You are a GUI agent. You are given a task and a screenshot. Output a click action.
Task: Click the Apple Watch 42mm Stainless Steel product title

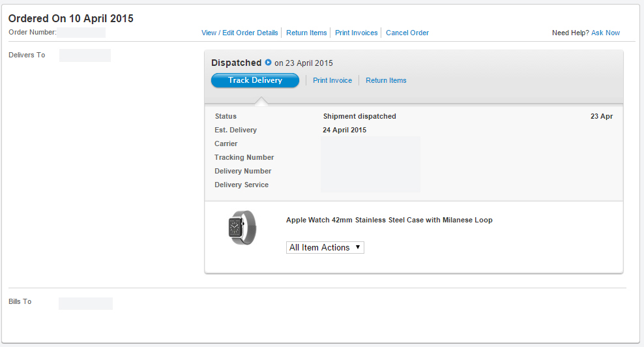pyautogui.click(x=389, y=220)
